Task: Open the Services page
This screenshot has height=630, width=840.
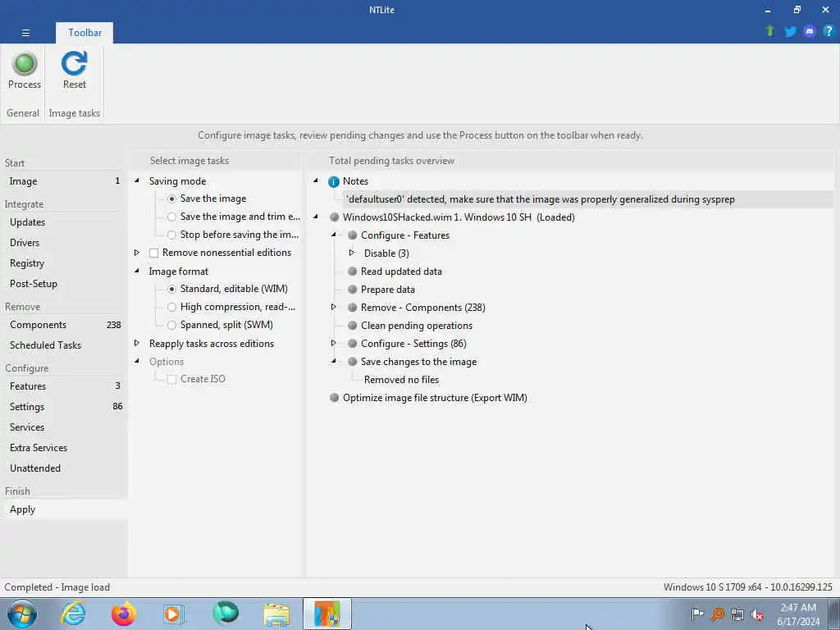Action: 64,427
